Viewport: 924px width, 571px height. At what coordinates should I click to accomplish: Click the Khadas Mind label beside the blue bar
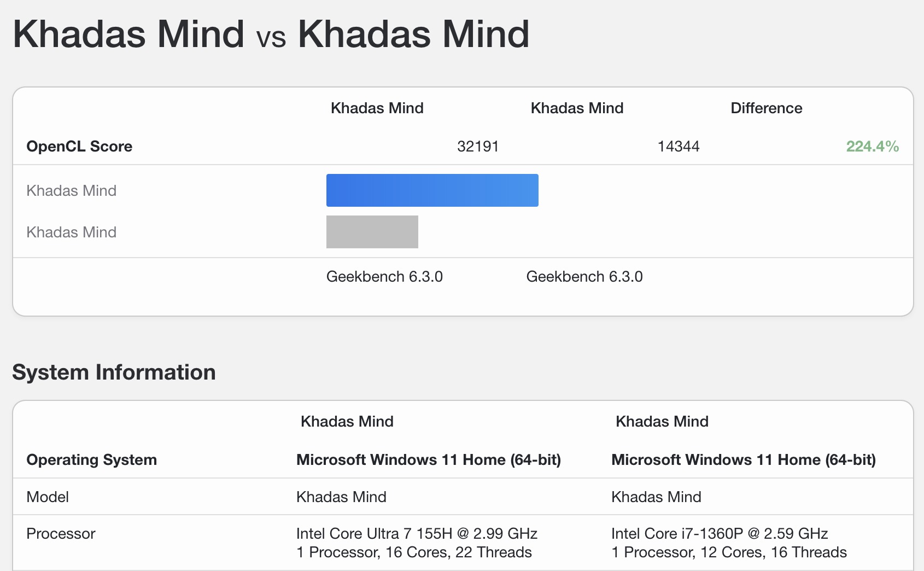[x=71, y=191]
